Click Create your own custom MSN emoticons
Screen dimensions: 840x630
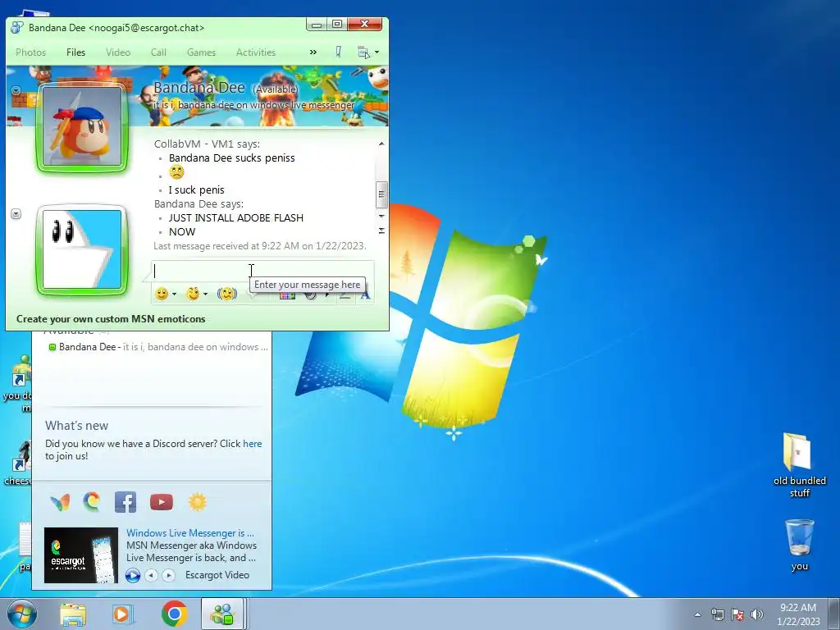(x=111, y=319)
